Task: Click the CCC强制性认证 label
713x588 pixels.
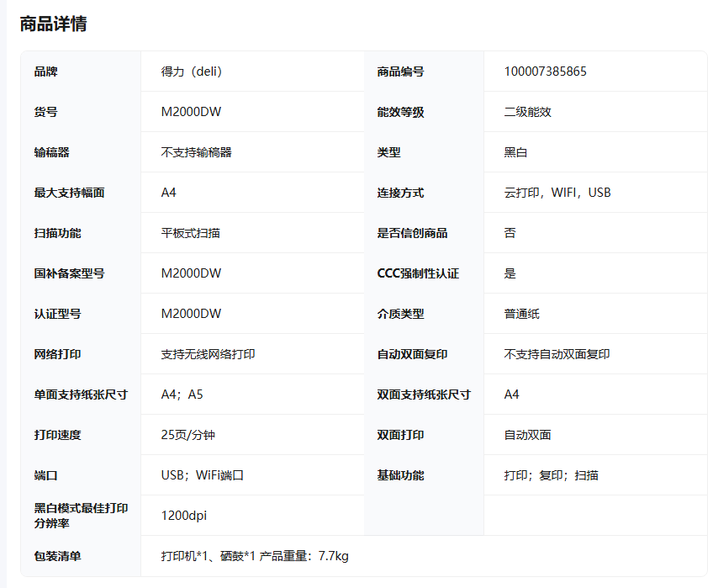Action: [x=418, y=273]
